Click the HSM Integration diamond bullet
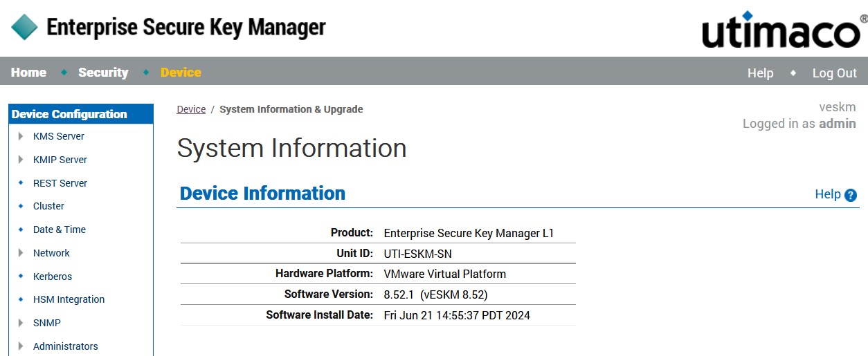The image size is (868, 356). coord(21,299)
